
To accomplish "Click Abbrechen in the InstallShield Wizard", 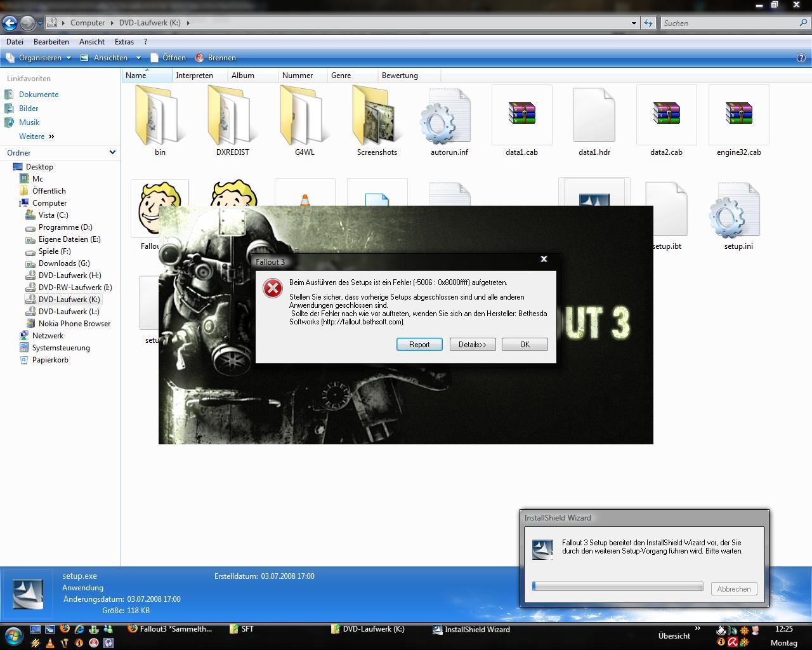I will coord(734,589).
